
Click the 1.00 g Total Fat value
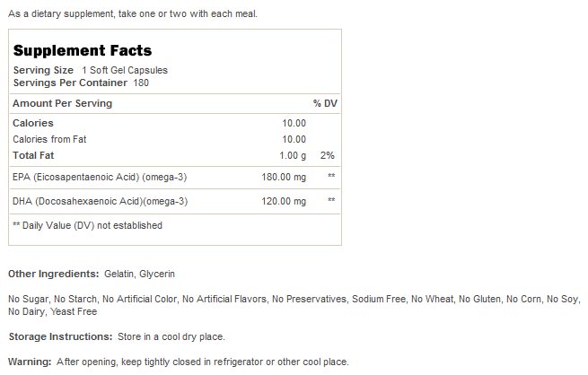click(294, 155)
